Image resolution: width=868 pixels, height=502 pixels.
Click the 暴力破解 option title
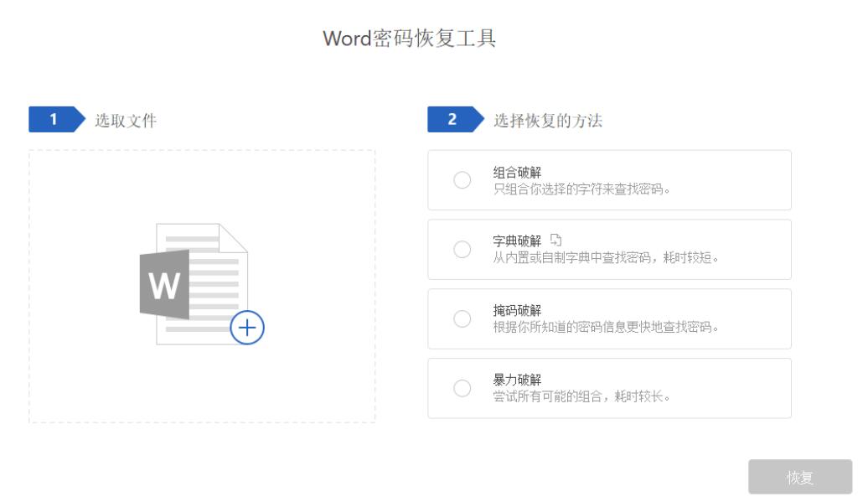click(517, 380)
